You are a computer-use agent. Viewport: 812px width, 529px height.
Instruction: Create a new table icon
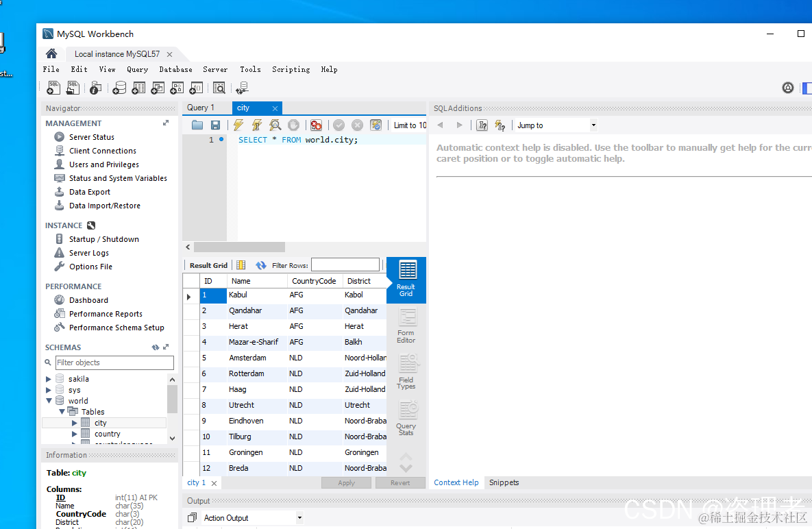click(138, 88)
